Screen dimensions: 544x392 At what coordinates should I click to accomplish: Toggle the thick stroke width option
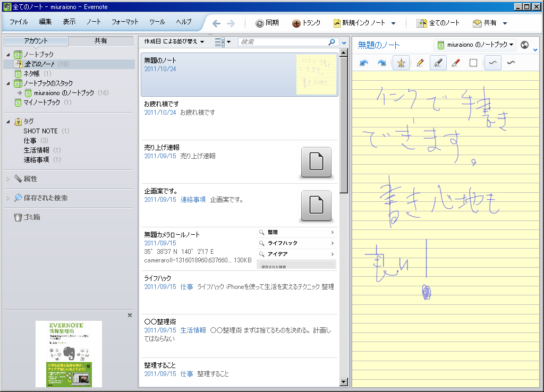pos(511,63)
